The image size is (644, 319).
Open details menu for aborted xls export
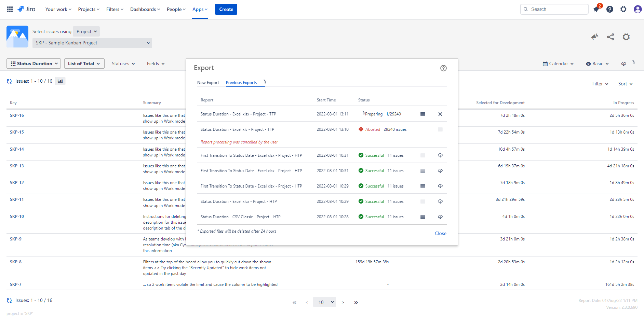pos(440,129)
